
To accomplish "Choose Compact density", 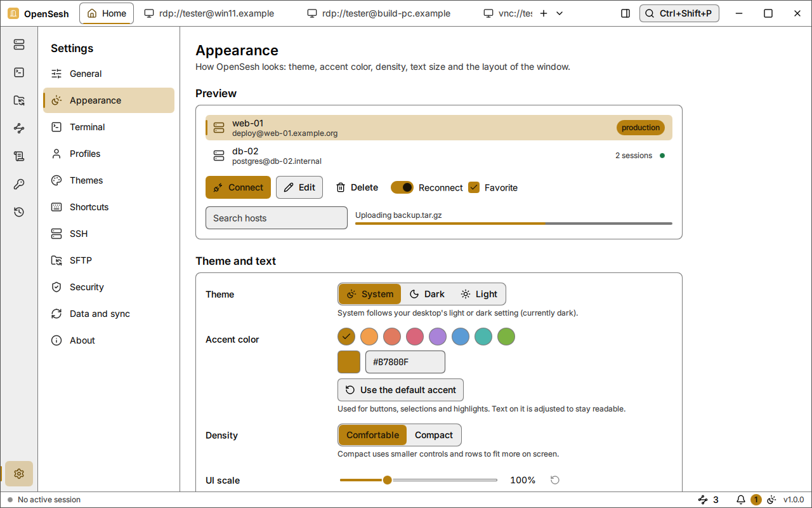I will [x=434, y=435].
